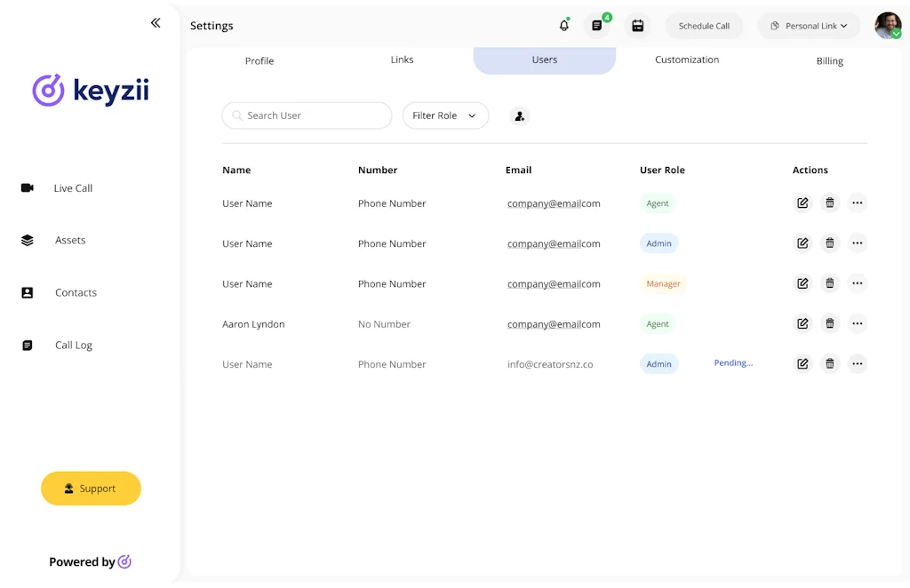Click the Schedule Call button

704,26
